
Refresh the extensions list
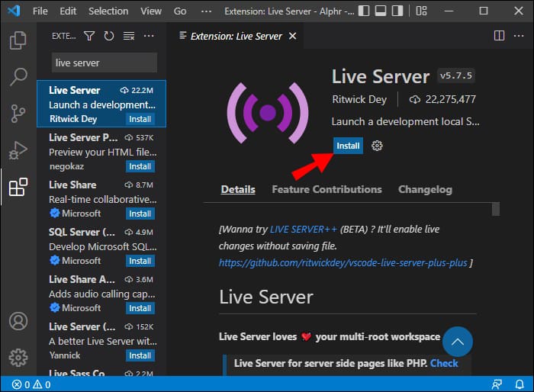coord(109,36)
